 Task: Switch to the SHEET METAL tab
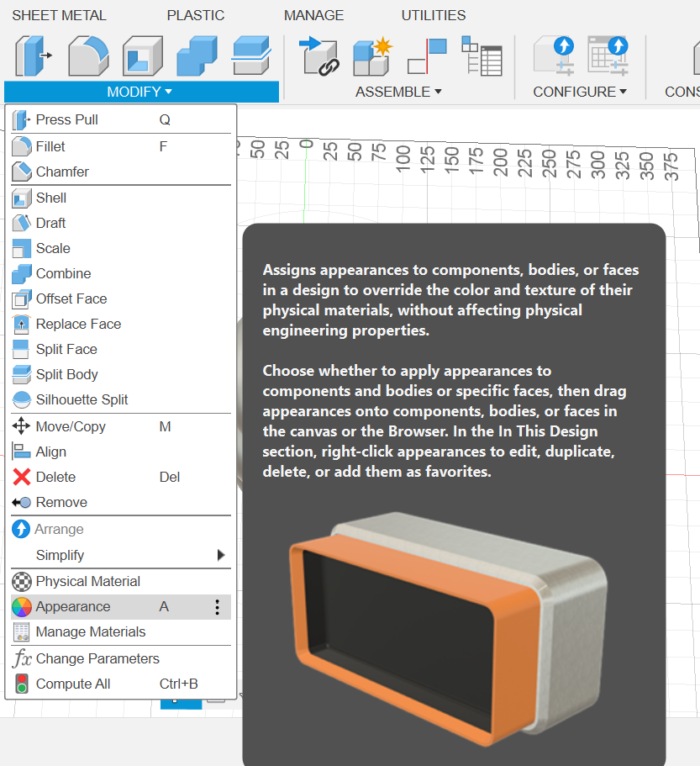coord(60,15)
